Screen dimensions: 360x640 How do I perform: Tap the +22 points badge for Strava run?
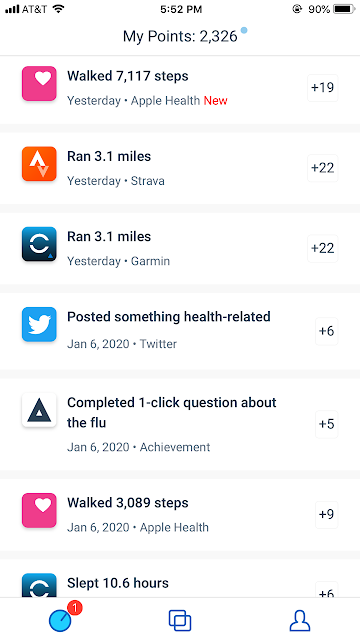[322, 168]
